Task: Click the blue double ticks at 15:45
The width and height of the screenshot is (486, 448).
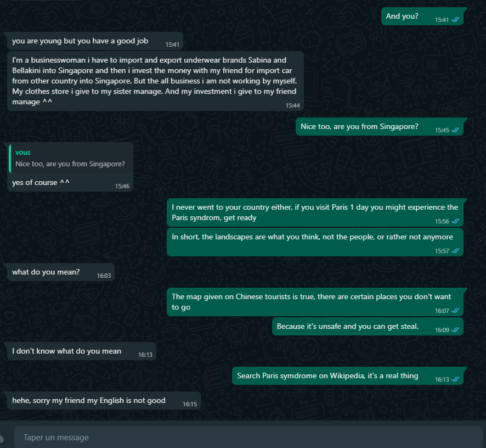Action: coord(455,130)
